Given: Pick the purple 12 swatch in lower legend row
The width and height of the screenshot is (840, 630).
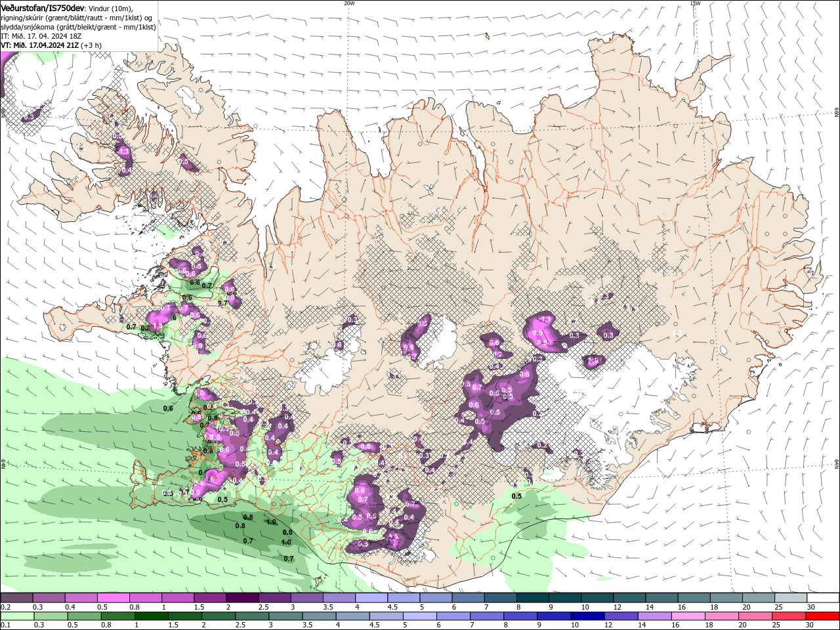Looking at the screenshot, I should pyautogui.click(x=621, y=616).
